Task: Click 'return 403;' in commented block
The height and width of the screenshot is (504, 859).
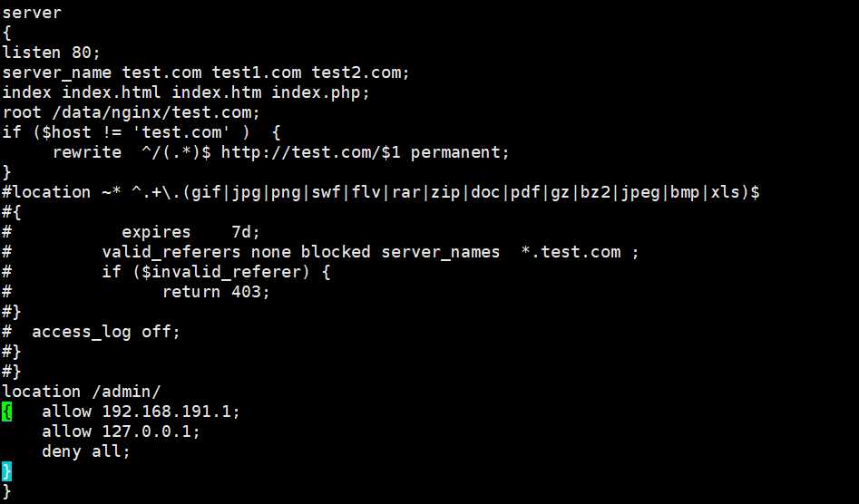Action: [x=216, y=292]
